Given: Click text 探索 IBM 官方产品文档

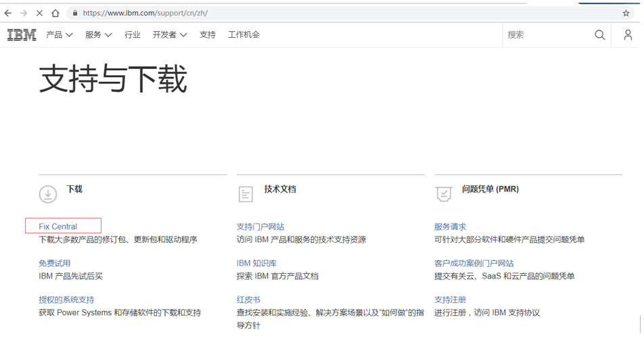Looking at the screenshot, I should pos(277,276).
